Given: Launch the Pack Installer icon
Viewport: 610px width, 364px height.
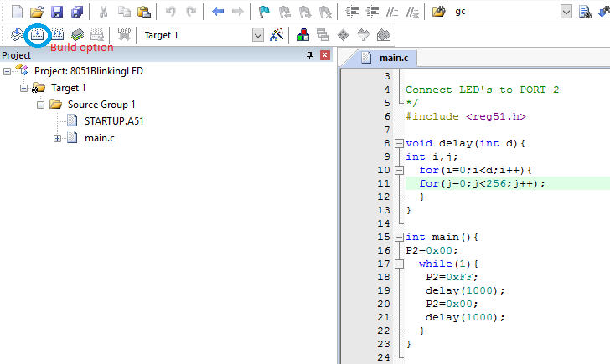Looking at the screenshot, I should pyautogui.click(x=384, y=35).
